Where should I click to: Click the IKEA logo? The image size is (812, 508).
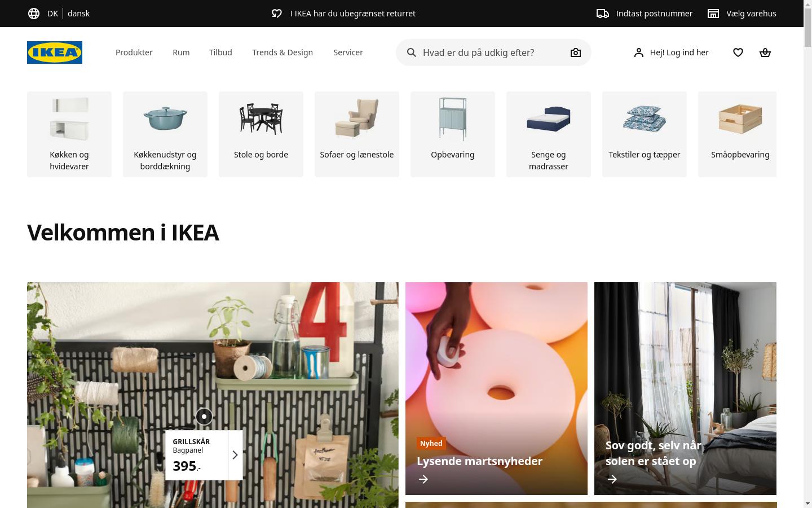[54, 52]
